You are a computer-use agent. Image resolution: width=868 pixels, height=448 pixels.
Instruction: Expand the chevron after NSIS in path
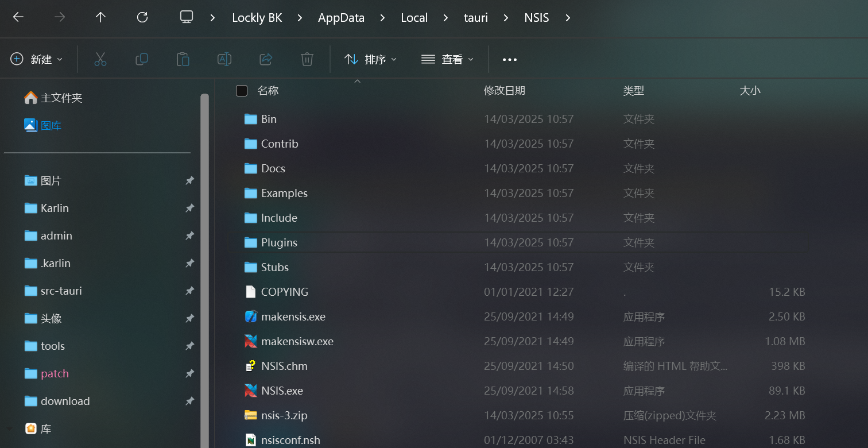pos(568,18)
